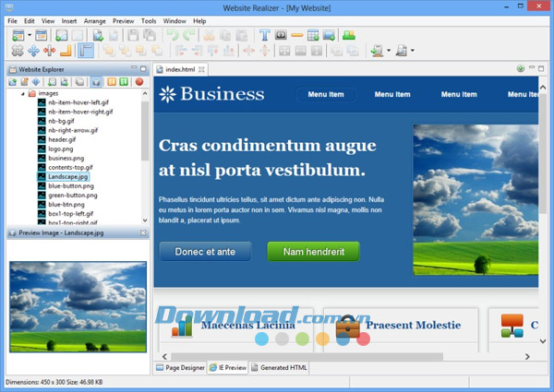Viewport: 554px width, 392px height.
Task: Click the Undo green arrow icon
Action: coord(173,35)
